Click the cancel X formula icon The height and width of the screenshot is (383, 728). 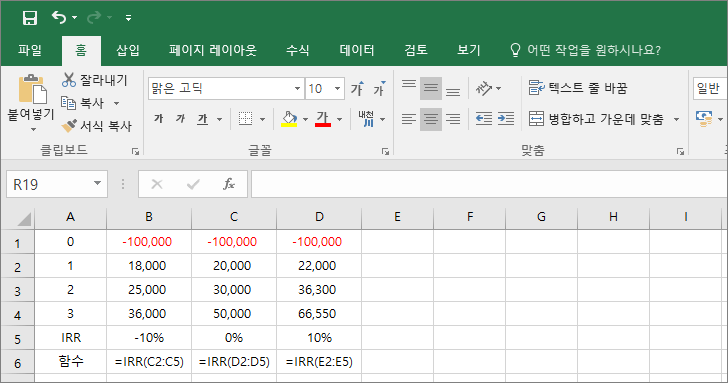click(157, 184)
